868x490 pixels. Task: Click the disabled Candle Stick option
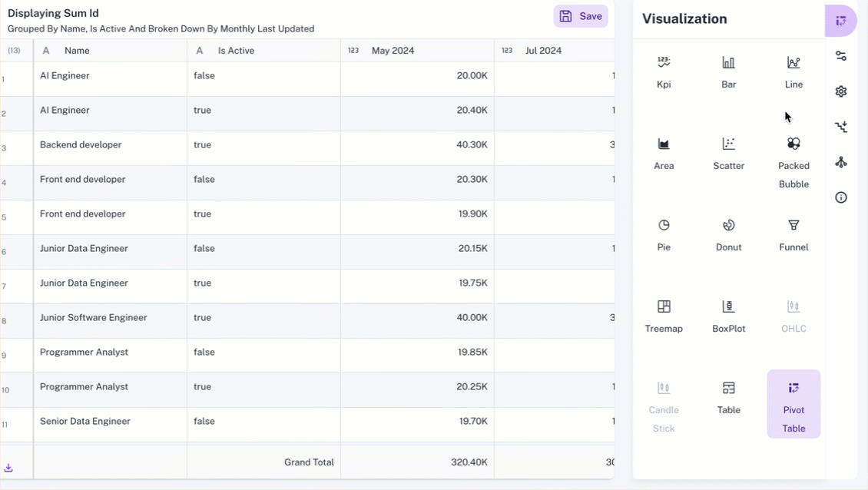pyautogui.click(x=664, y=407)
